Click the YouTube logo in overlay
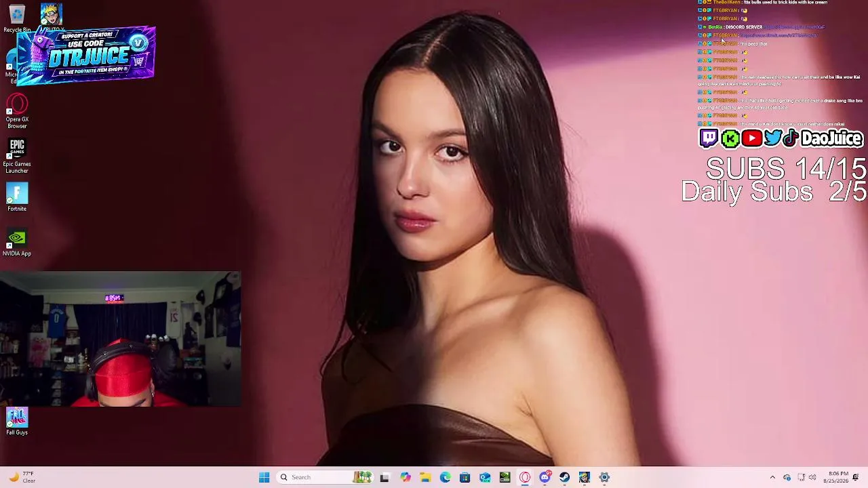The image size is (868, 488). (751, 139)
